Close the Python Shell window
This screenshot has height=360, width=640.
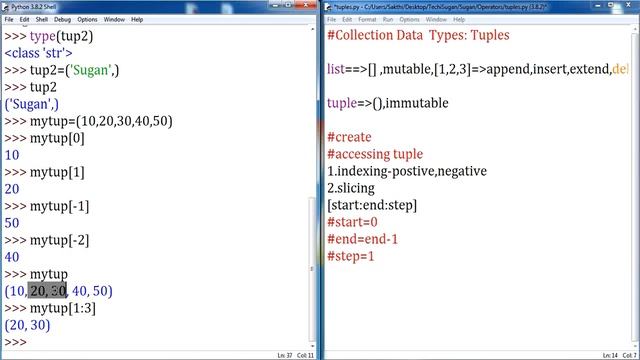click(x=306, y=5)
